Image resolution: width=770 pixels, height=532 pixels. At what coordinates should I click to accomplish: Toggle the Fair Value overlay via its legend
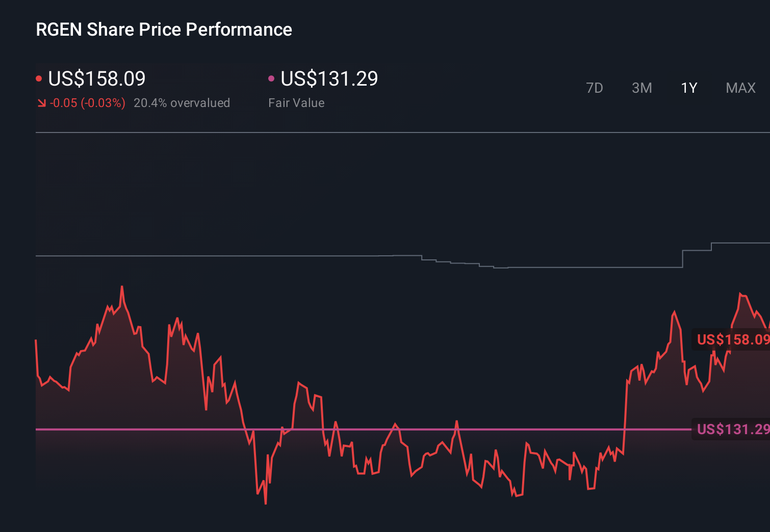(272, 78)
